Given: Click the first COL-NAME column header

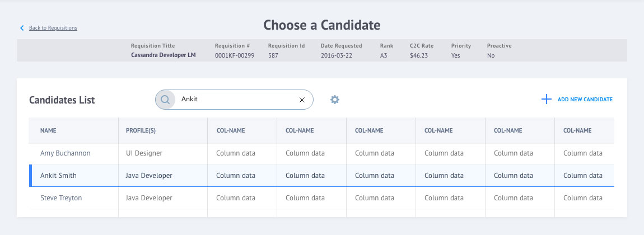Looking at the screenshot, I should coord(230,130).
